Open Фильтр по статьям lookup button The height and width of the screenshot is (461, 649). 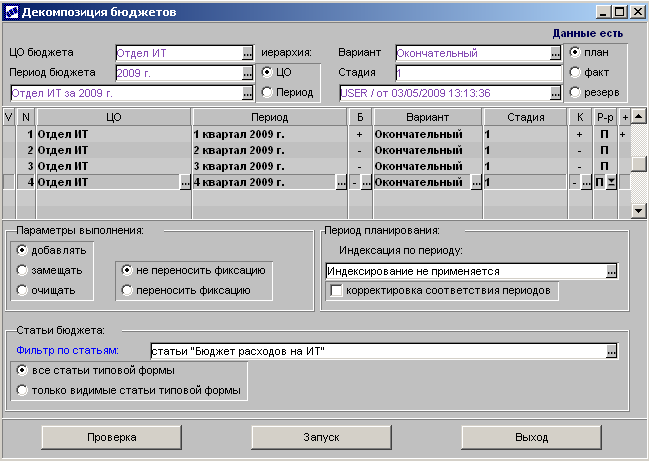pos(611,351)
